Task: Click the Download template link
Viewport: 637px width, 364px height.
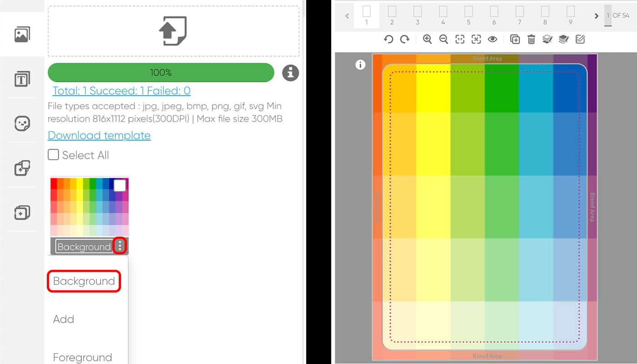Action: pyautogui.click(x=99, y=136)
